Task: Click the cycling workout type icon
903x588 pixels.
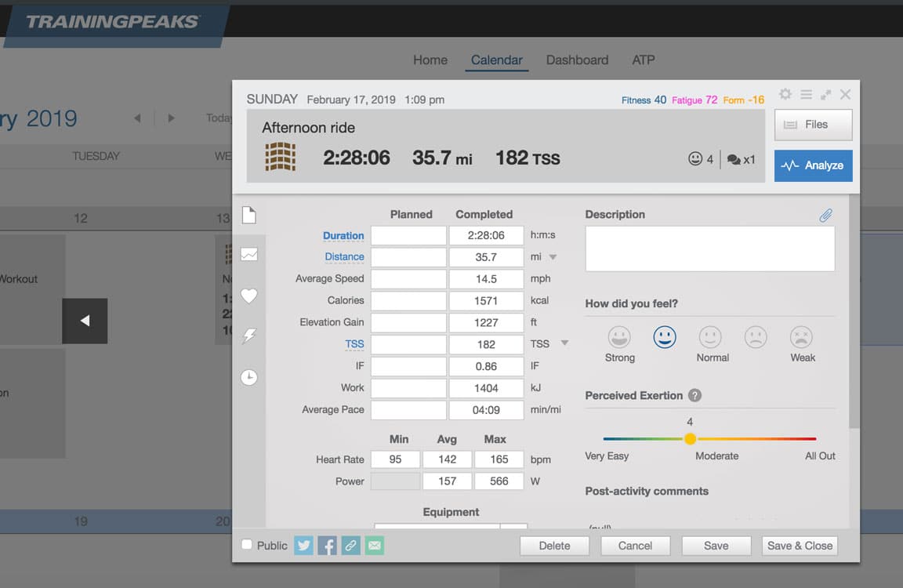Action: [x=280, y=157]
